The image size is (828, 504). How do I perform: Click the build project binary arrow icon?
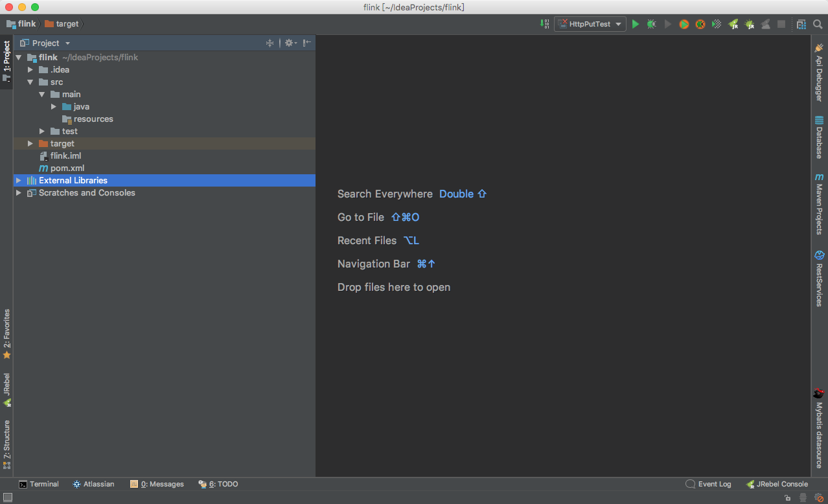click(544, 24)
